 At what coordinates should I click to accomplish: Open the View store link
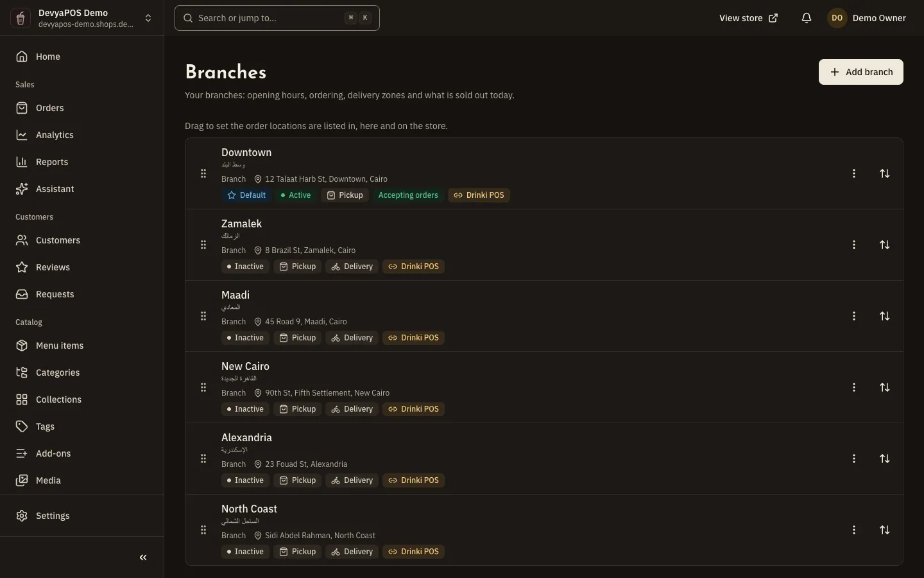748,18
